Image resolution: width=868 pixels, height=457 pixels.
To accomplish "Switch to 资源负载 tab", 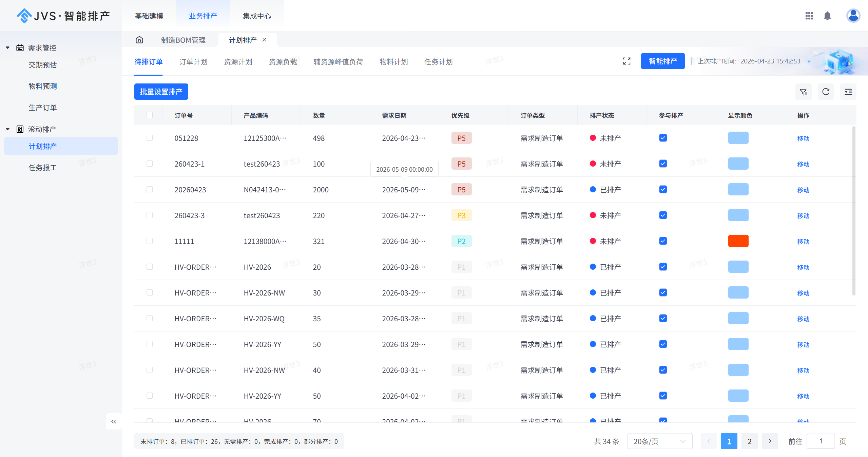I will pyautogui.click(x=283, y=62).
